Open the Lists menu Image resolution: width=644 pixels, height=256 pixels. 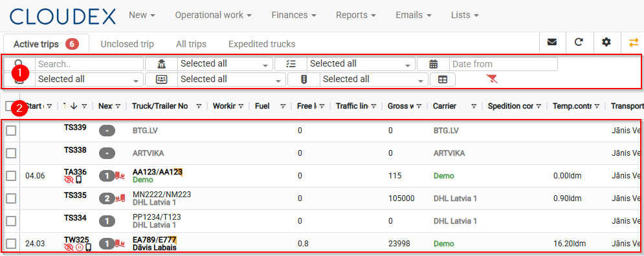tap(465, 15)
